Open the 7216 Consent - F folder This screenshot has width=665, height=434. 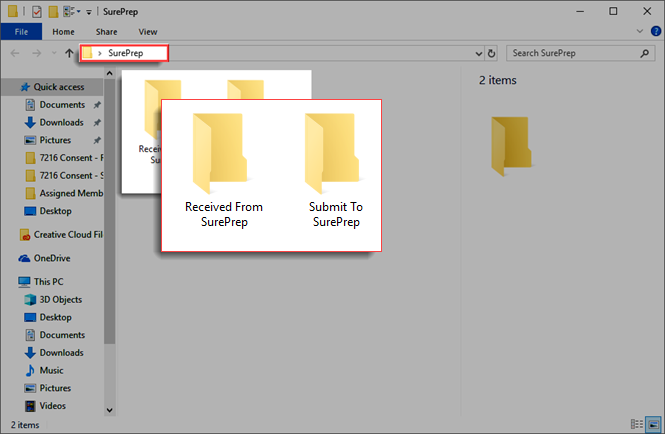point(64,158)
